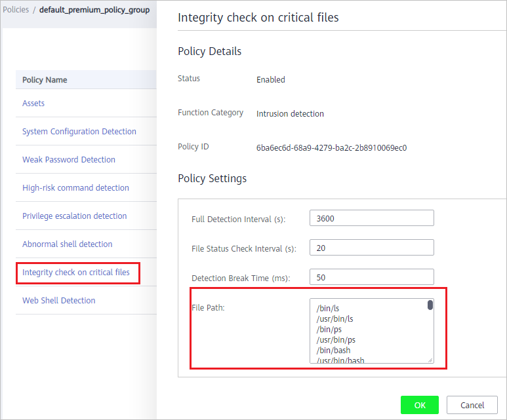Edit File Status Check Interval field
The width and height of the screenshot is (507, 420).
coord(371,248)
